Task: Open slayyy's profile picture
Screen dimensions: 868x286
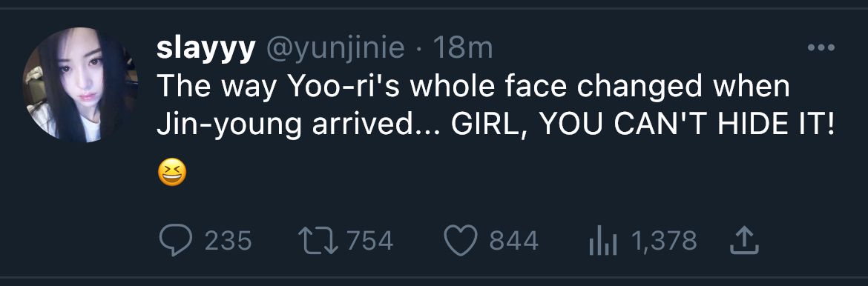Action: coord(79,84)
